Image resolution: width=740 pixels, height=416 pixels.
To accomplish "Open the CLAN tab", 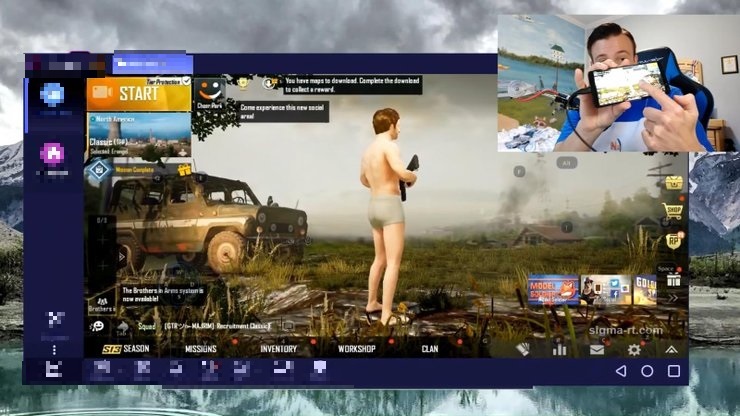I will tap(429, 349).
